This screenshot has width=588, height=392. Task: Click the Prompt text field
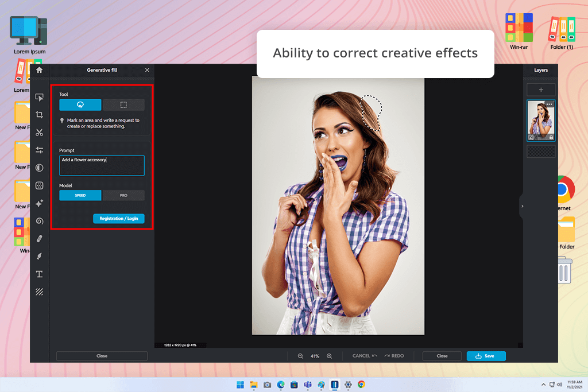[102, 165]
